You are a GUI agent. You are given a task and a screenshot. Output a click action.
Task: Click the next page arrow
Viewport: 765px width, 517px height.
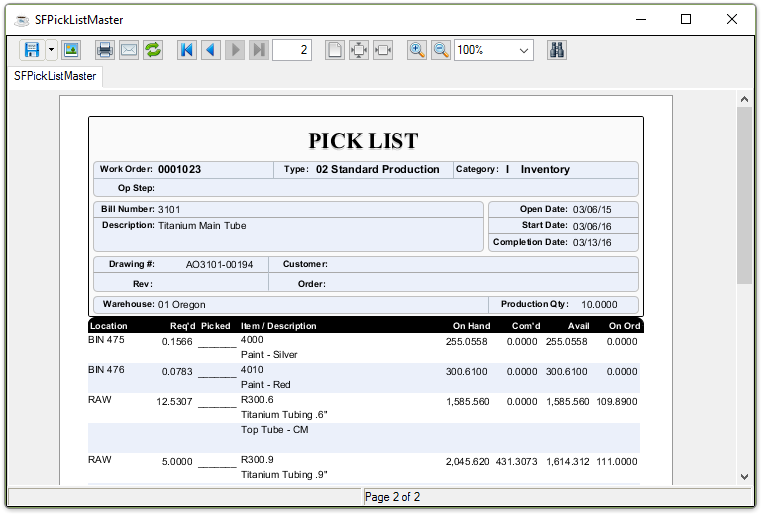coord(235,50)
